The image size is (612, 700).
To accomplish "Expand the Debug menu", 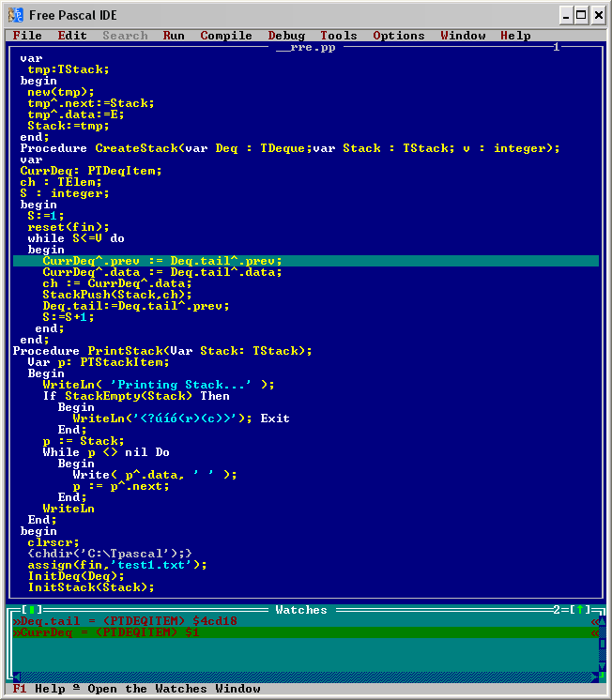I will [286, 36].
